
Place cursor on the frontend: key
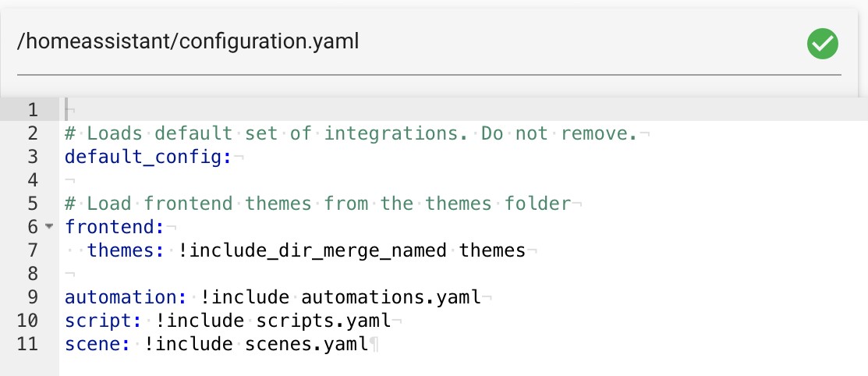(x=115, y=226)
